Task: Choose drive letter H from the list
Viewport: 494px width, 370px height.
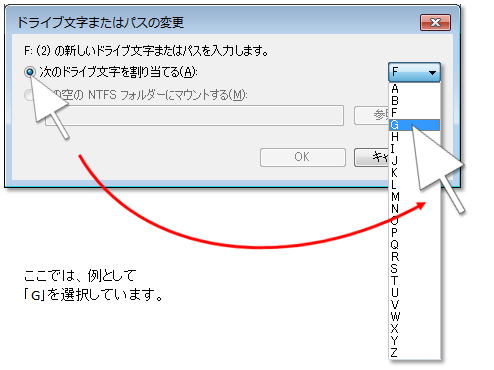Action: pos(415,137)
